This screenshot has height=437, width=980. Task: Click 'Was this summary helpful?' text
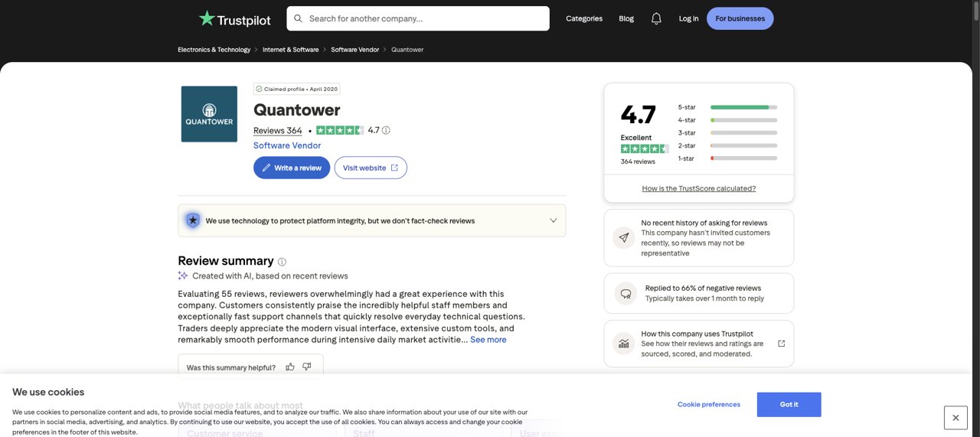click(x=231, y=367)
